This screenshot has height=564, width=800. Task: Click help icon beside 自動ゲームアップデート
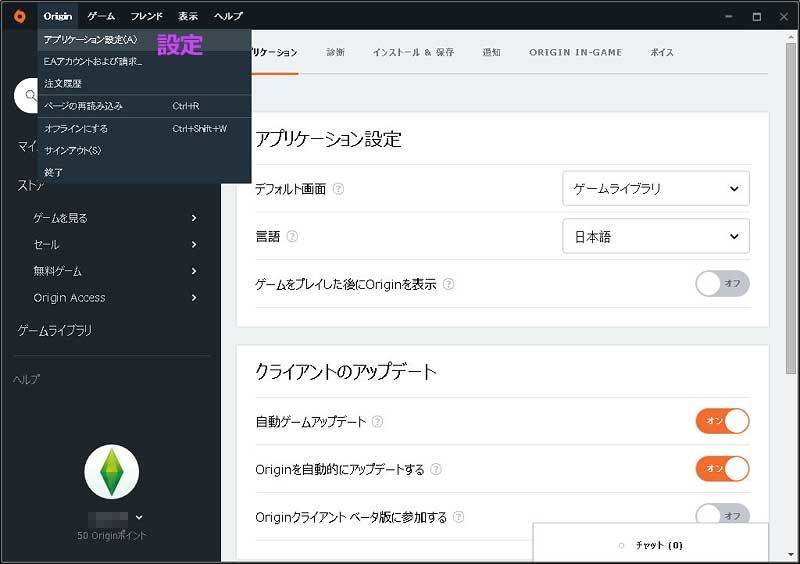click(378, 422)
